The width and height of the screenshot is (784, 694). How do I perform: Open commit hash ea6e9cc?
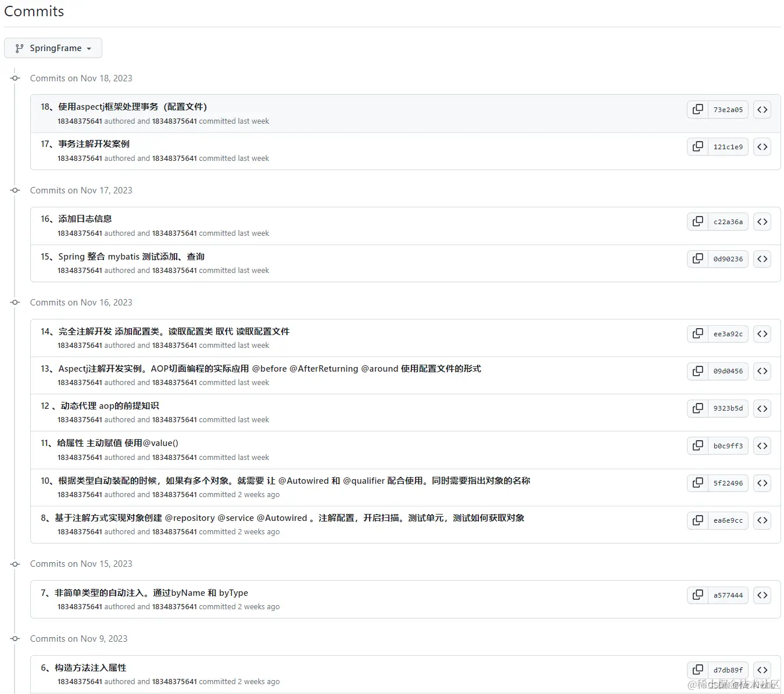pyautogui.click(x=728, y=520)
